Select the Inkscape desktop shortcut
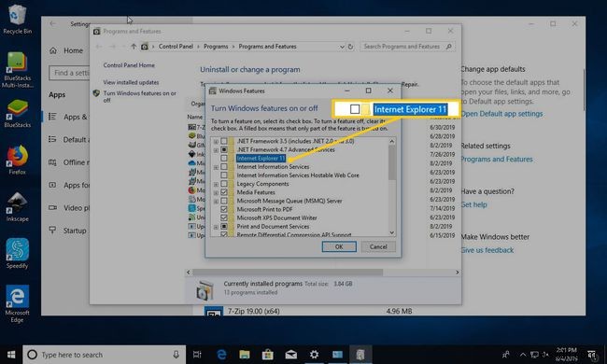Viewport: 607px width, 364px height. (17, 207)
